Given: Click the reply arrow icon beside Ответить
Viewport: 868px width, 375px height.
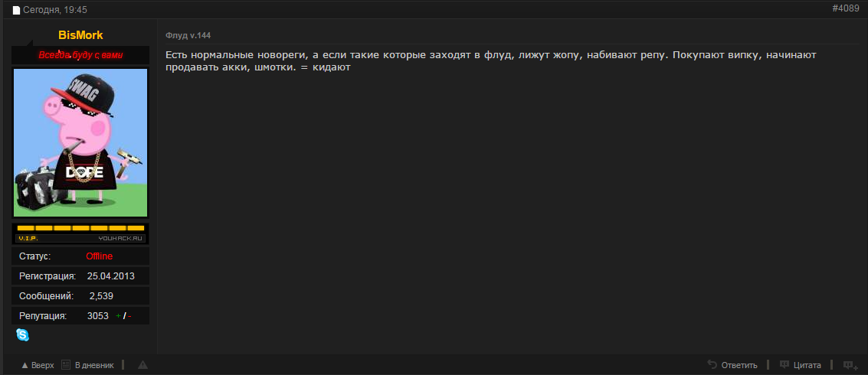Looking at the screenshot, I should click(712, 364).
